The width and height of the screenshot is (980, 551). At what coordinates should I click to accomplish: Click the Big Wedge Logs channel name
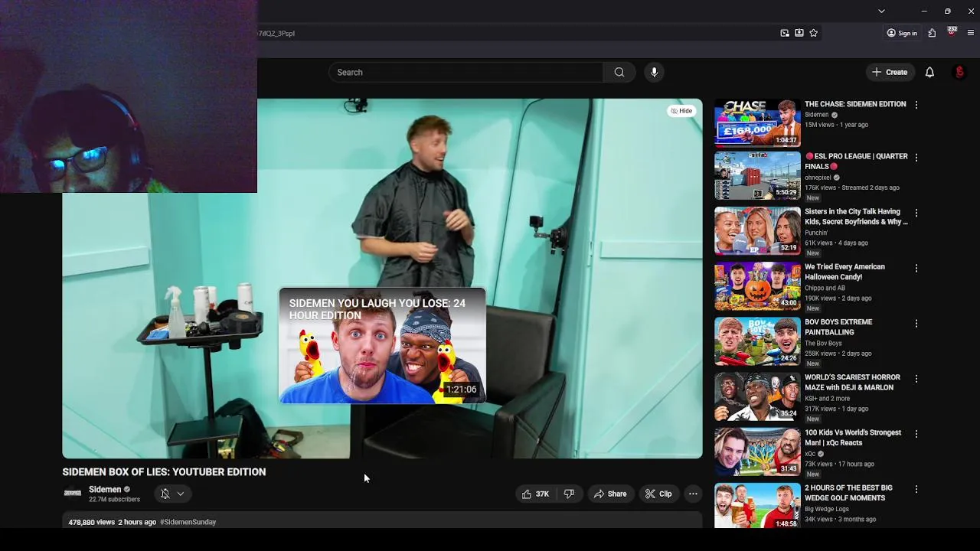pos(827,509)
